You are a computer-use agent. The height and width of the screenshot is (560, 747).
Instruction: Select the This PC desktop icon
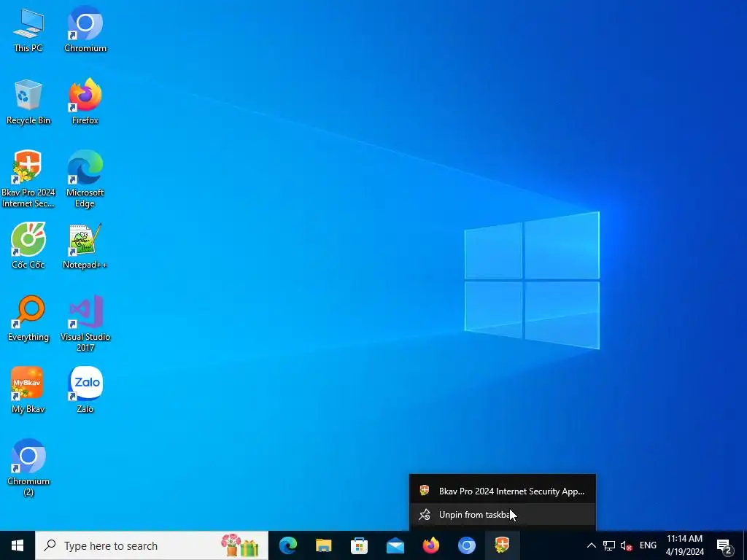28,29
